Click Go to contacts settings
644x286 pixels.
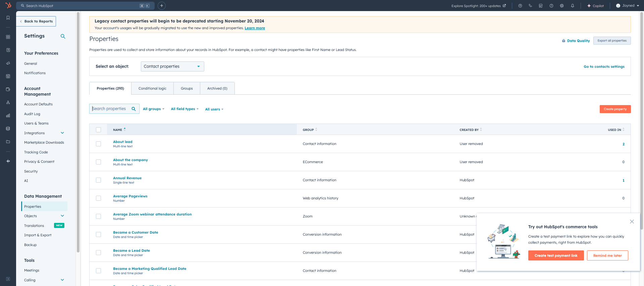(x=604, y=66)
